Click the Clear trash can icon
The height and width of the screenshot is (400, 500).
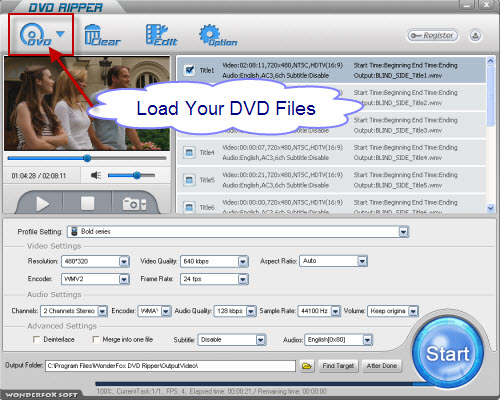pyautogui.click(x=101, y=35)
